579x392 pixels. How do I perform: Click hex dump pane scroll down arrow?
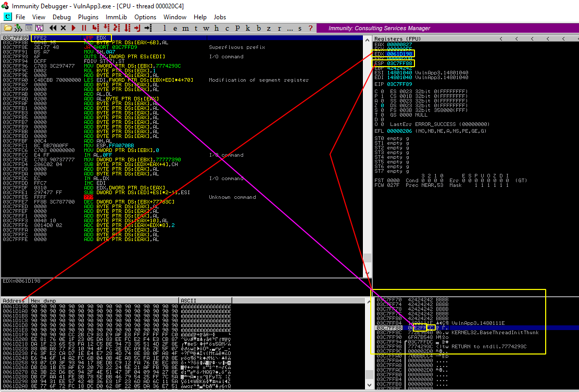369,385
